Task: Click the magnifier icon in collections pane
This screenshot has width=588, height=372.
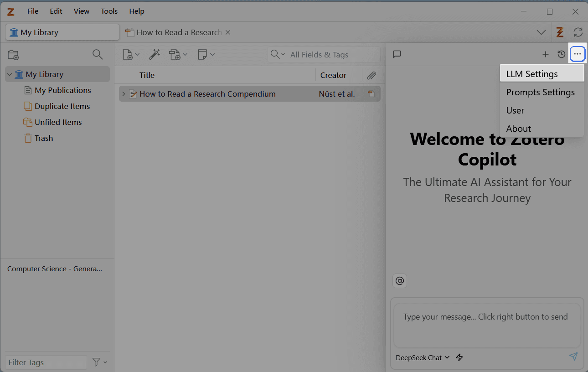Action: (98, 55)
